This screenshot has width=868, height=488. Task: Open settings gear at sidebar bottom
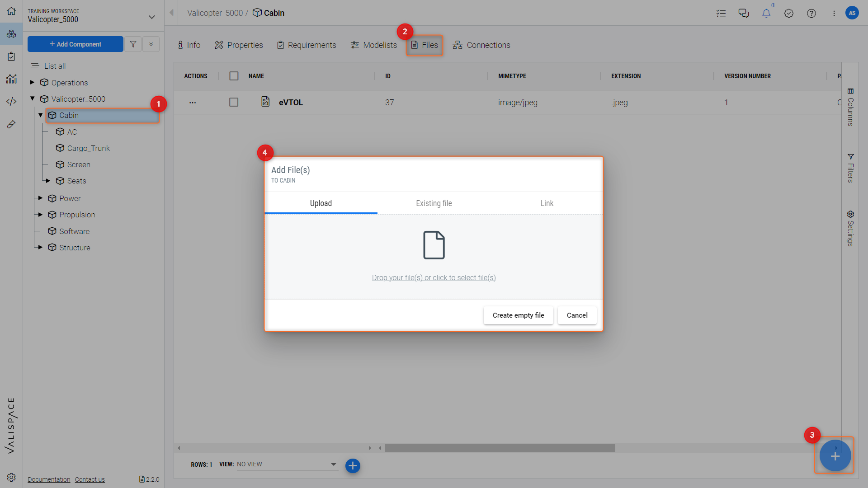[x=11, y=477]
